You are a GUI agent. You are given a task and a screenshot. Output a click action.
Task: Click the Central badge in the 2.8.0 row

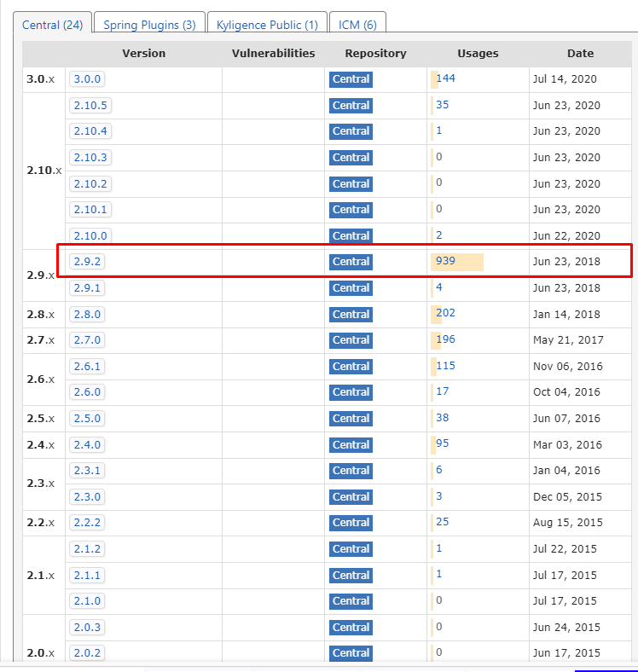(x=351, y=315)
